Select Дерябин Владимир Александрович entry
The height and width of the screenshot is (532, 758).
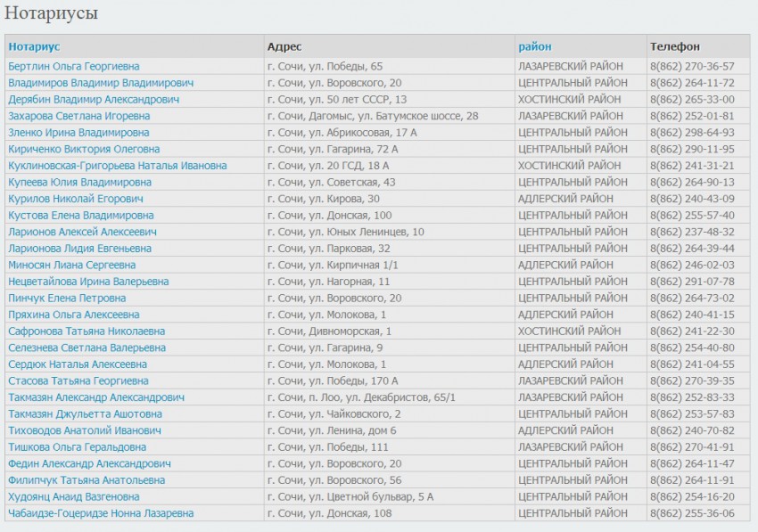[x=94, y=99]
